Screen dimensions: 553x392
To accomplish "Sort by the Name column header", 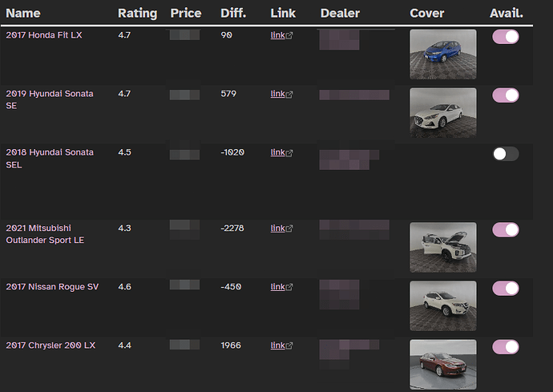I will (x=23, y=14).
